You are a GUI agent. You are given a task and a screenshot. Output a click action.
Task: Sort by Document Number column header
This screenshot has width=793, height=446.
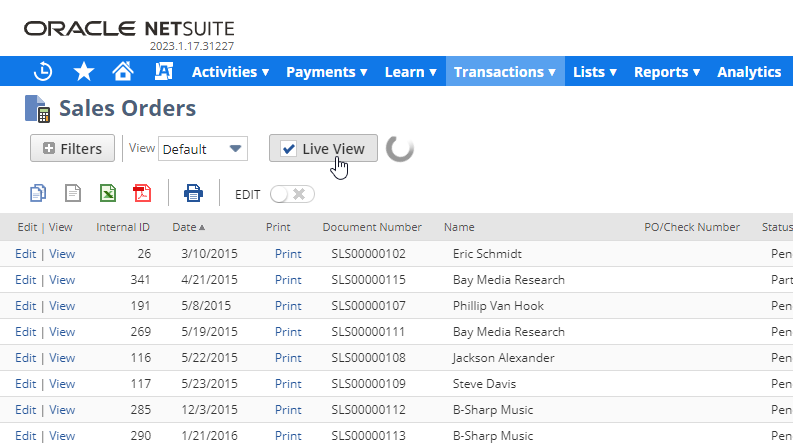(372, 227)
